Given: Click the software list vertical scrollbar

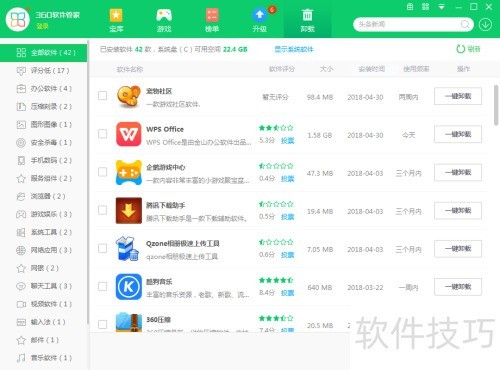Looking at the screenshot, I should click(x=496, y=105).
